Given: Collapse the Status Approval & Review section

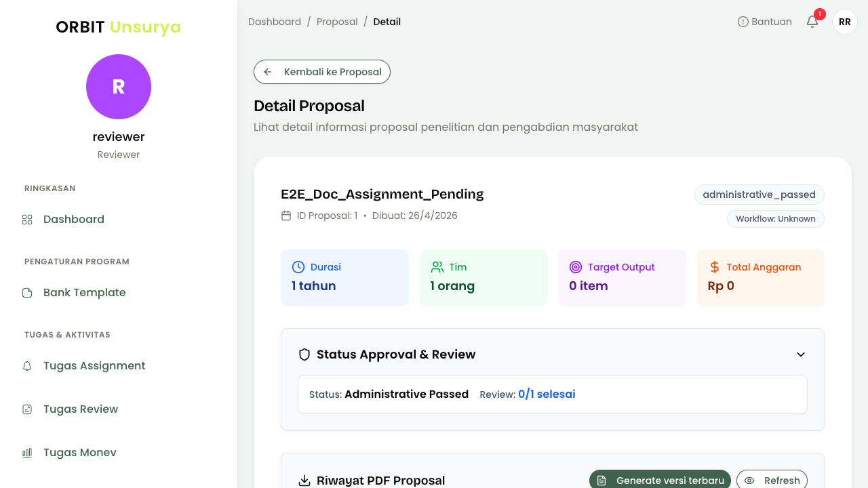Looking at the screenshot, I should coord(801,354).
